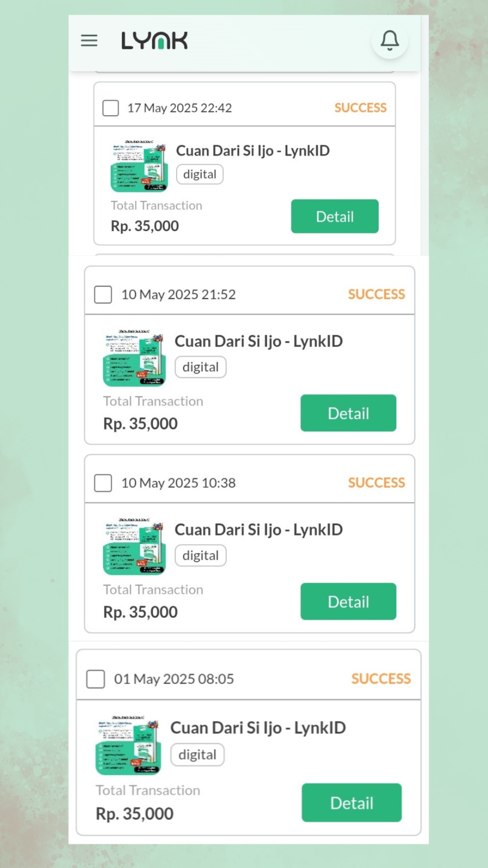Select the digital tag in 01 May order

tap(197, 755)
